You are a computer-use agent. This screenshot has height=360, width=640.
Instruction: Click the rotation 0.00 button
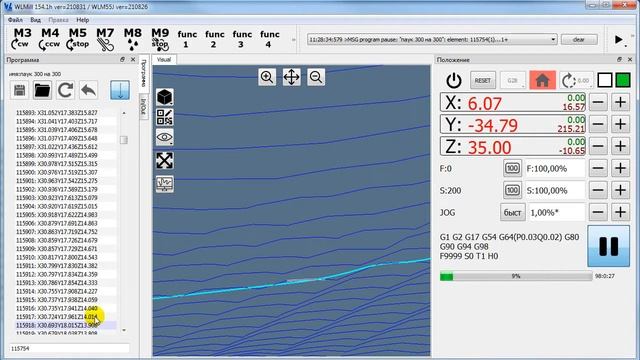(576, 80)
